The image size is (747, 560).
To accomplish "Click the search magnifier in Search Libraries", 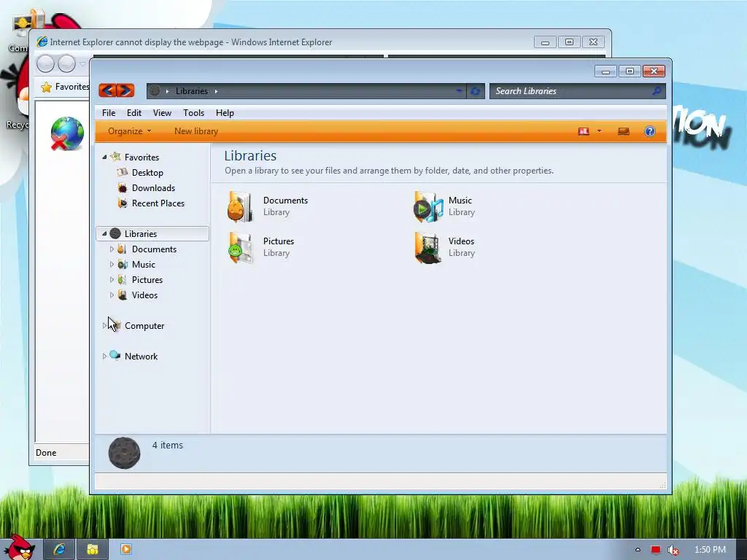I will point(657,91).
